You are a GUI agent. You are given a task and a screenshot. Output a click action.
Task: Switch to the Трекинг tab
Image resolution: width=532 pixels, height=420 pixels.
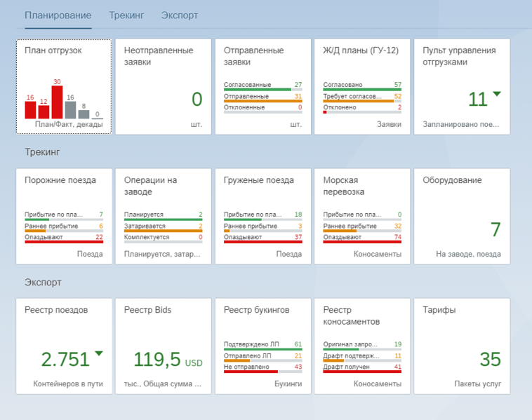(x=126, y=15)
